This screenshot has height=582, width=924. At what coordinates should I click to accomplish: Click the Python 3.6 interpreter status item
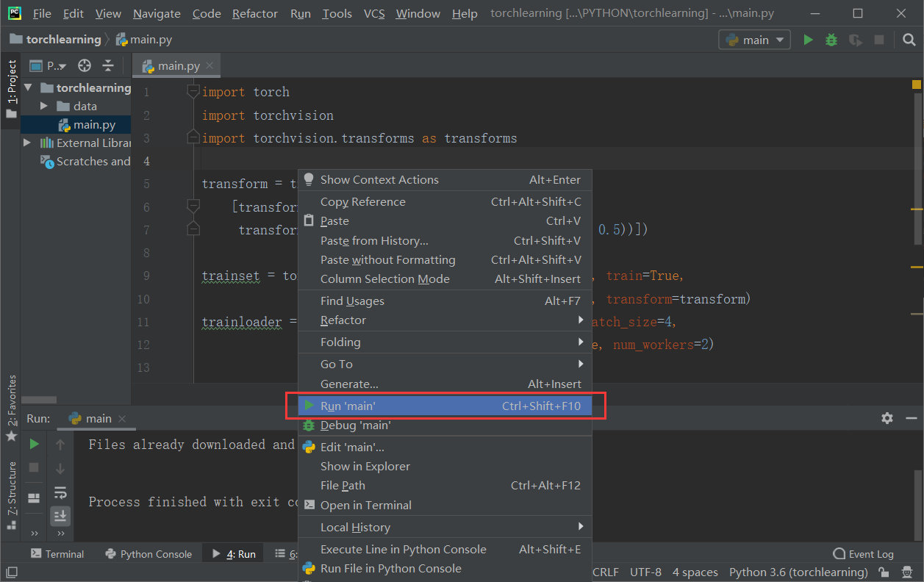(x=798, y=571)
